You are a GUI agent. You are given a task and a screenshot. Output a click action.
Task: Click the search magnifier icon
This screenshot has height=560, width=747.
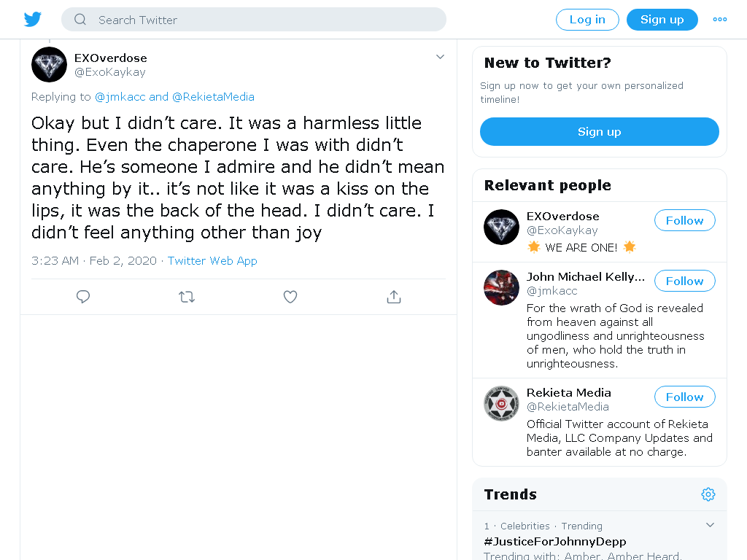tap(80, 20)
